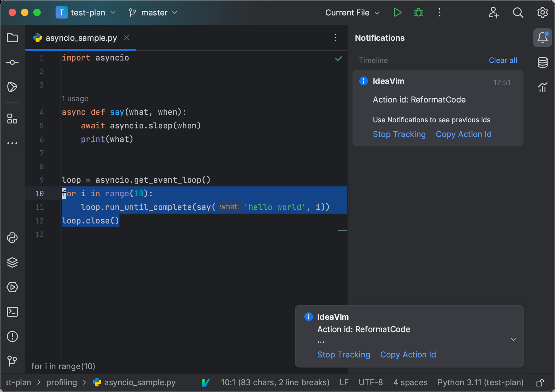This screenshot has height=392, width=555.
Task: Open the Current File run configuration dropdown
Action: coord(352,13)
